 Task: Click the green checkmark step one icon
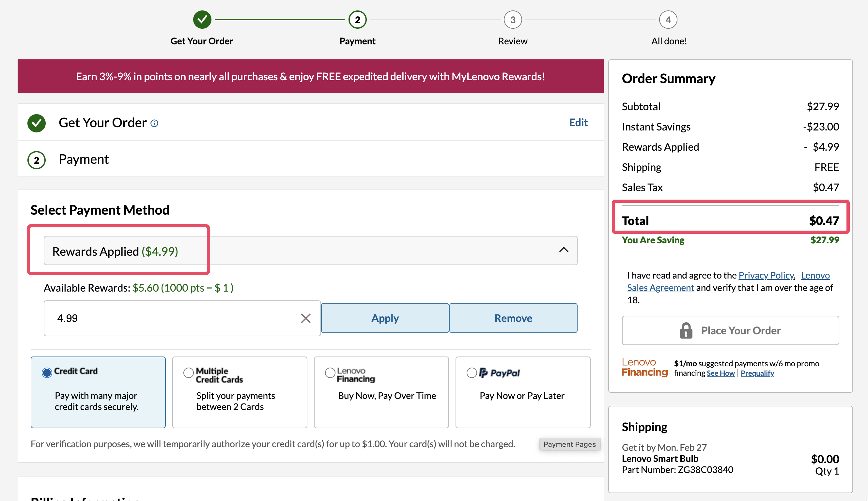202,20
